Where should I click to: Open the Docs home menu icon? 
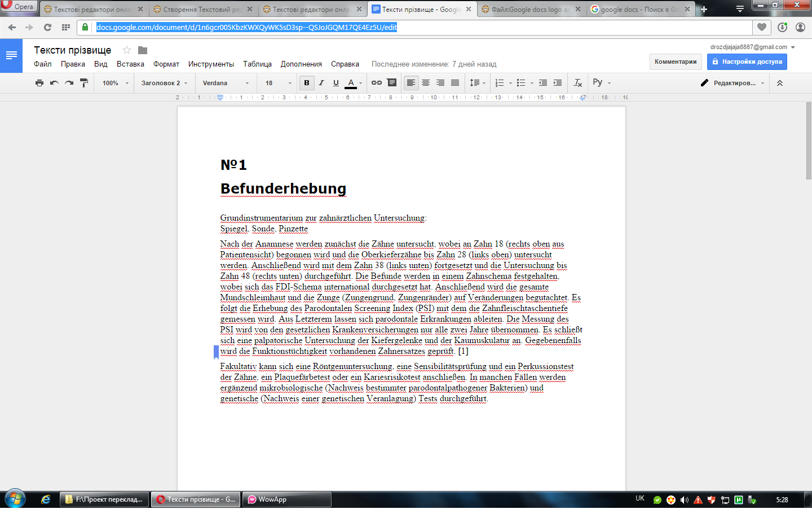pos(11,55)
